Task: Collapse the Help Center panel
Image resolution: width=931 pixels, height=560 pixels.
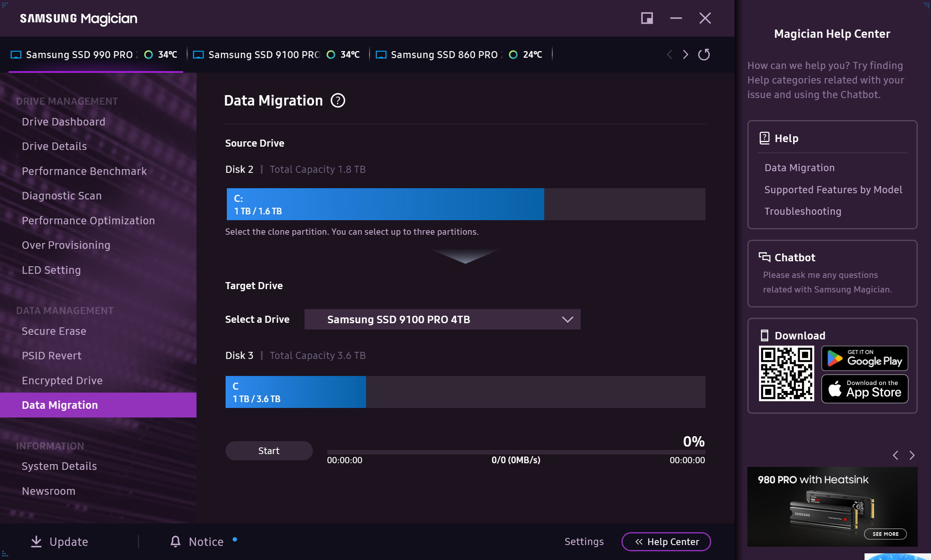Action: pyautogui.click(x=666, y=542)
